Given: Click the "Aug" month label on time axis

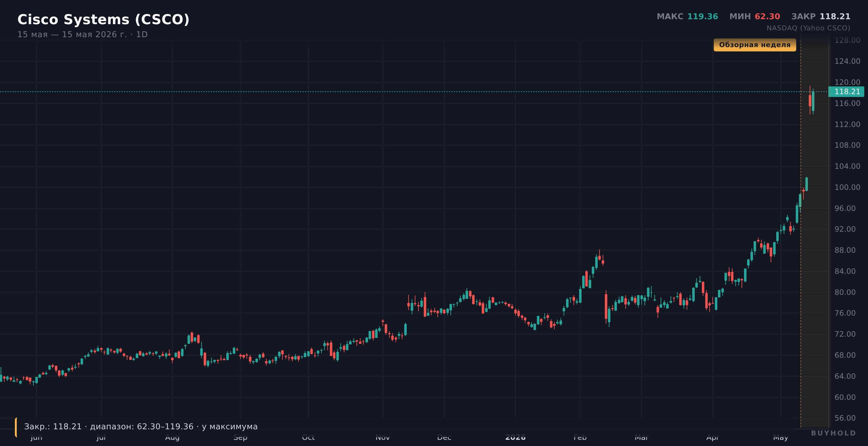Looking at the screenshot, I should (172, 437).
